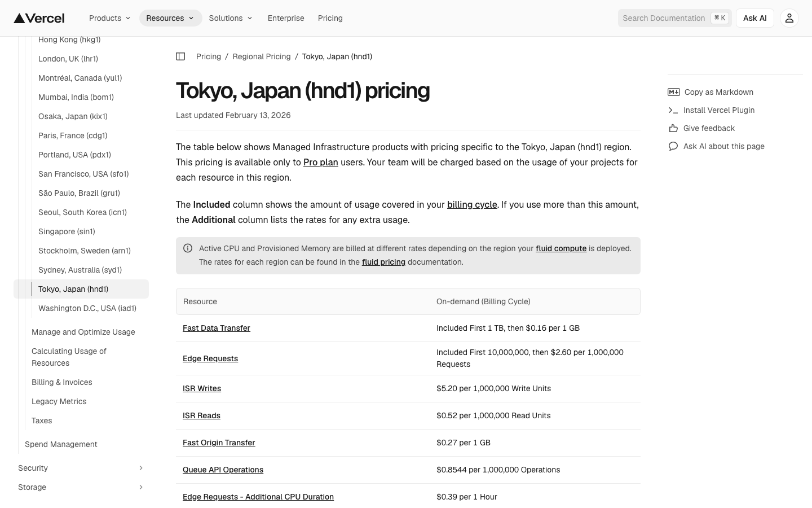Follow the Pro plan link
Image resolution: width=812 pixels, height=508 pixels.
pos(321,162)
